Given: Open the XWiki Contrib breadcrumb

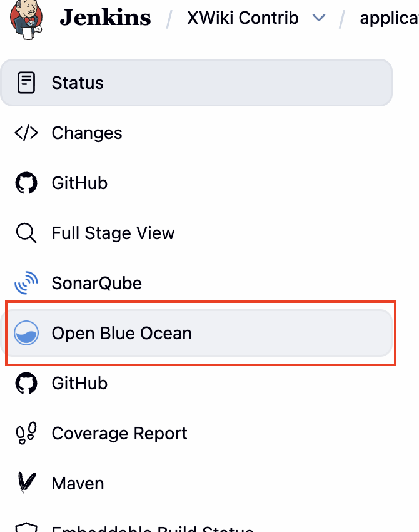Looking at the screenshot, I should 243,18.
